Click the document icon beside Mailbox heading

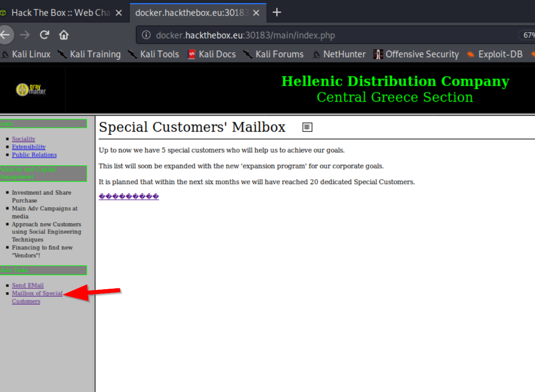point(307,127)
